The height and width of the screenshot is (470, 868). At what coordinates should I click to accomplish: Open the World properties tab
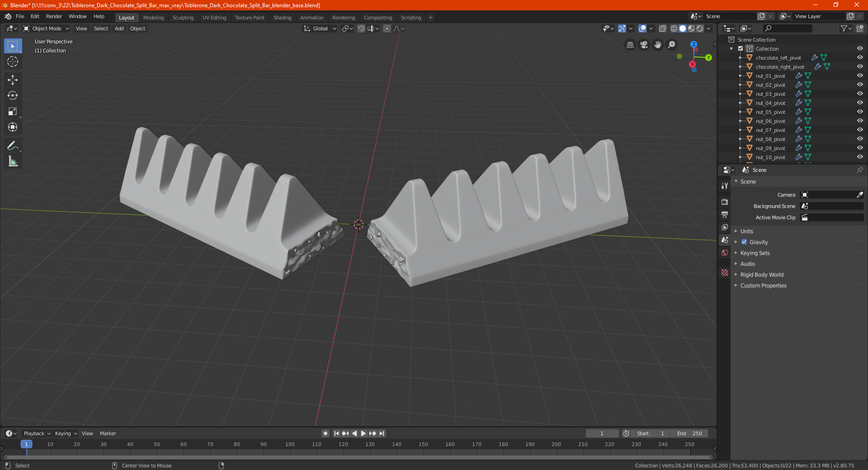[725, 253]
